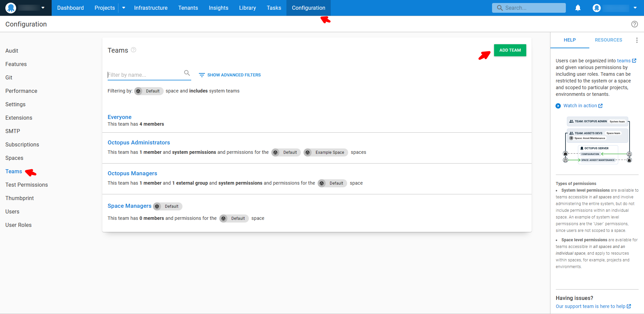This screenshot has height=314, width=644.
Task: Click external link icon after Watch in action
Action: (601, 106)
